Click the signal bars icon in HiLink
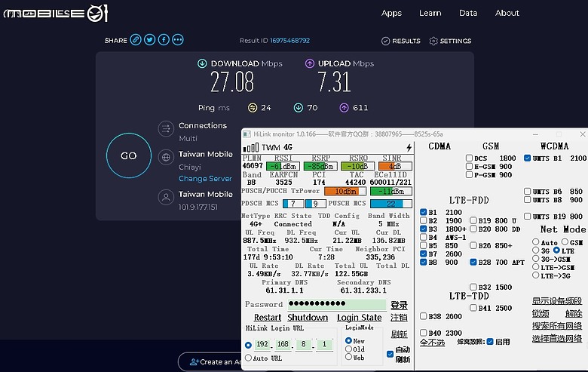 click(x=251, y=148)
